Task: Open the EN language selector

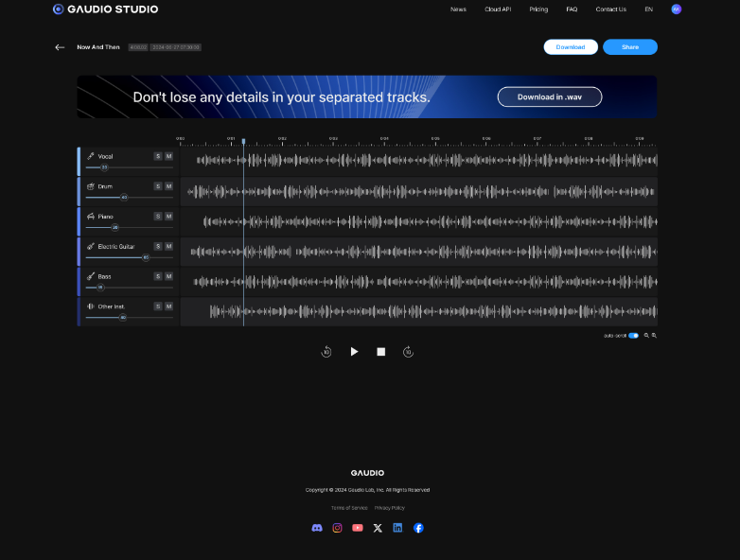Action: [648, 9]
